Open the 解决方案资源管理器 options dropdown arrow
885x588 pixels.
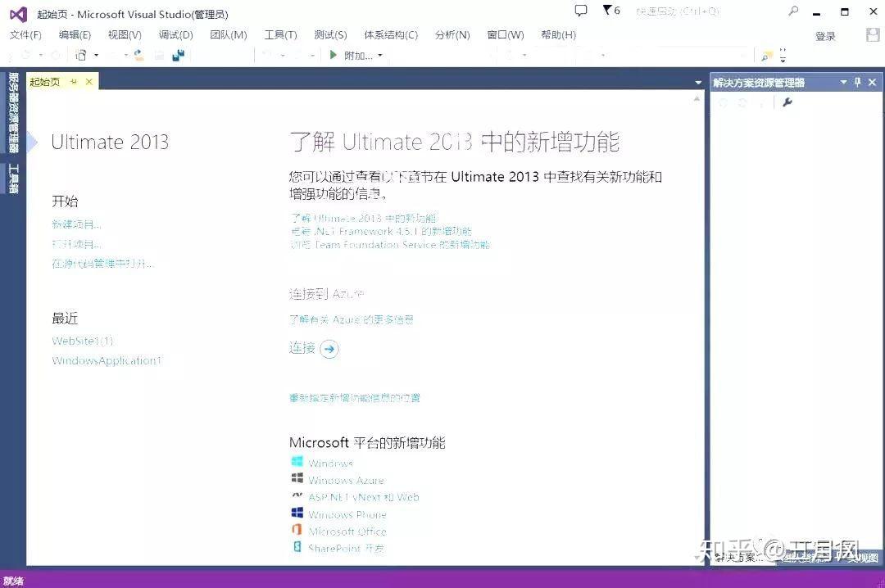point(843,82)
